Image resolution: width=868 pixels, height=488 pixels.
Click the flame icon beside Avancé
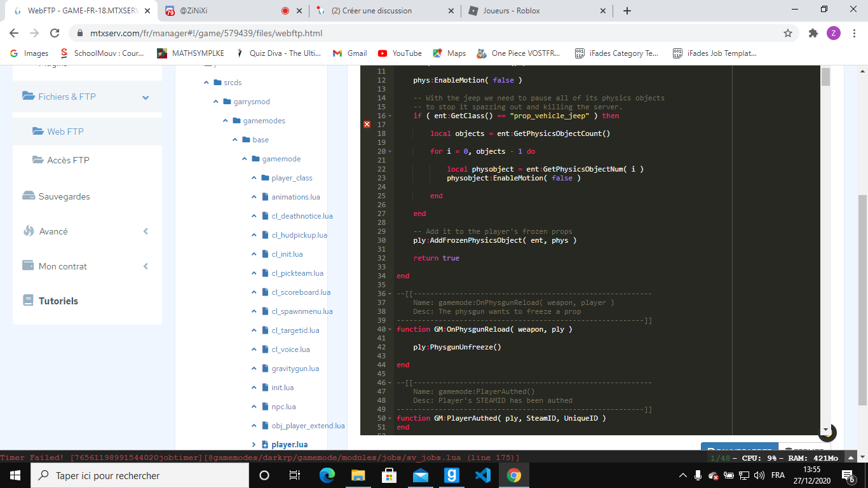pos(29,231)
